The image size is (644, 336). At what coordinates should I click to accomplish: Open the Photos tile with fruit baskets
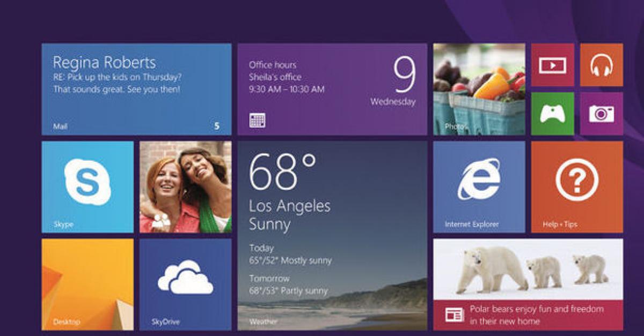pyautogui.click(x=479, y=89)
